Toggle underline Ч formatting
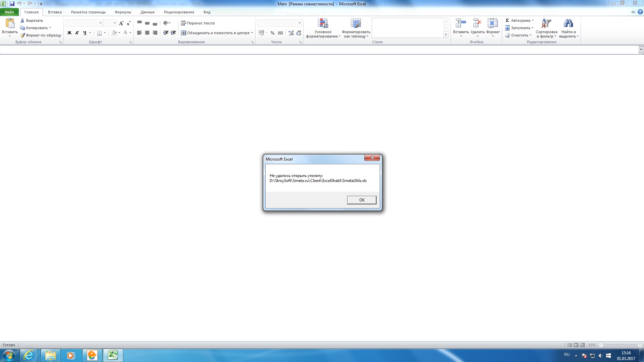Viewport: 644px width, 362px height. [x=85, y=33]
